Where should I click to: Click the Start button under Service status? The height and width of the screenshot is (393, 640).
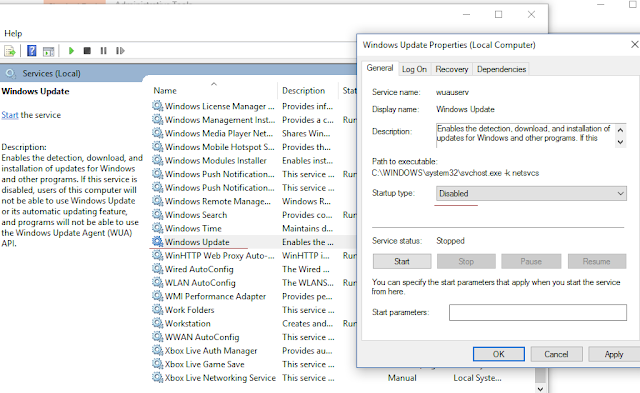(402, 261)
